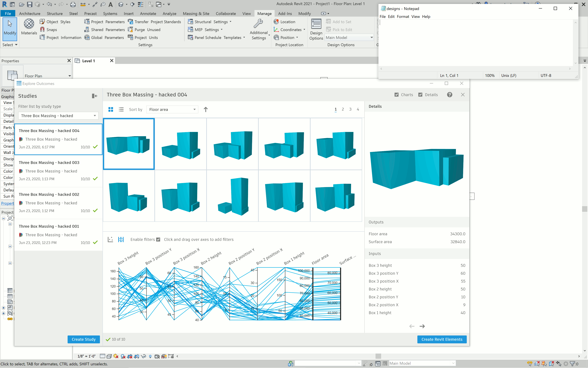Go to the previous design in Details
This screenshot has width=588, height=368.
click(412, 326)
